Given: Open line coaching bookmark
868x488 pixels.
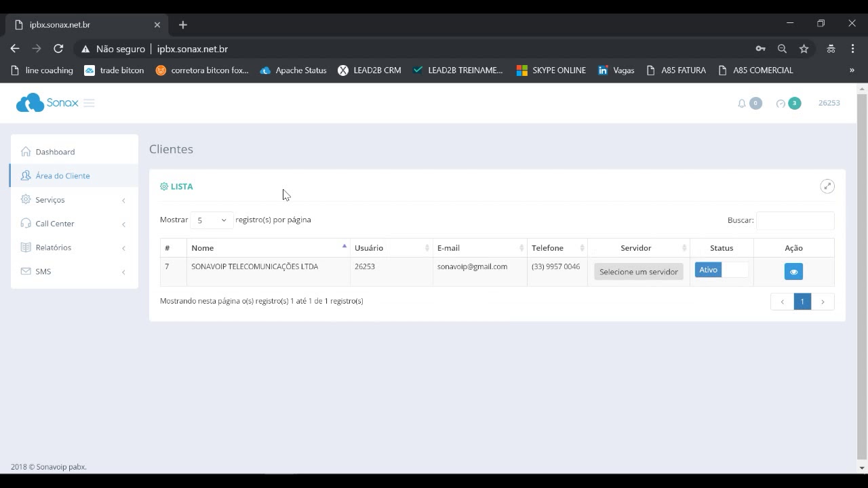Looking at the screenshot, I should (42, 70).
